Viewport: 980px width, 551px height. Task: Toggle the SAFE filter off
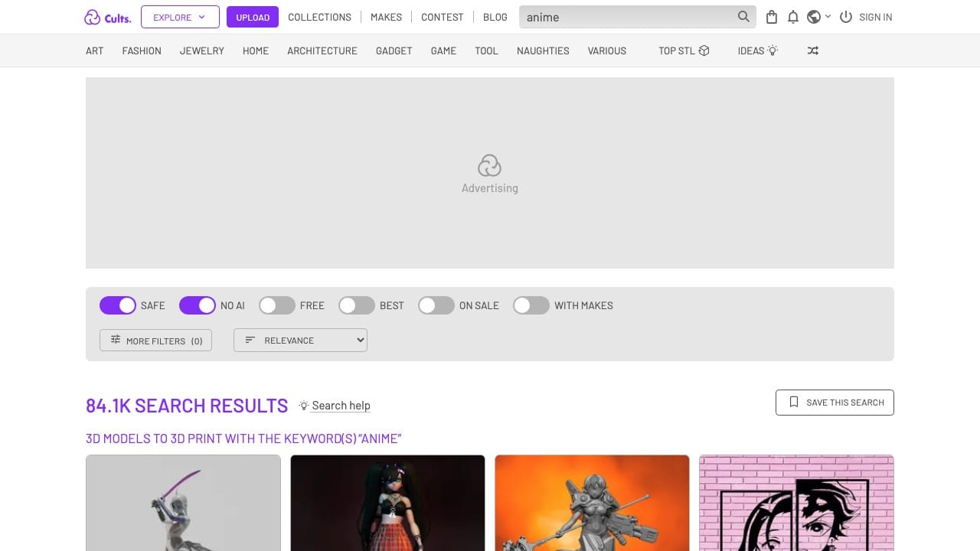118,305
